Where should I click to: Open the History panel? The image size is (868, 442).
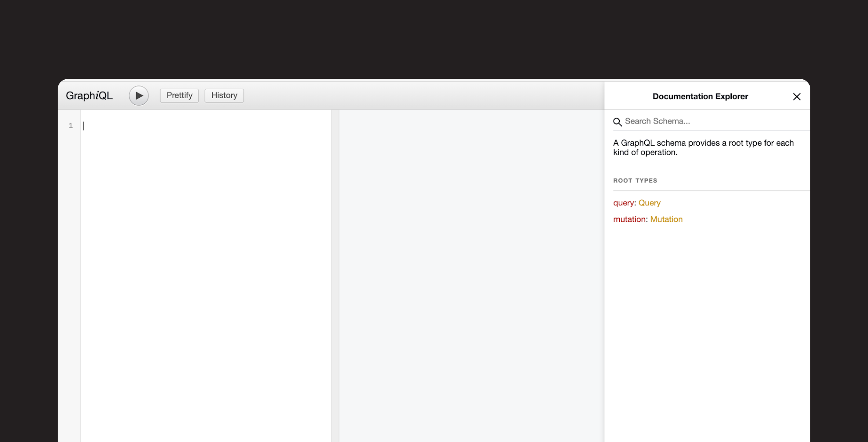click(224, 95)
